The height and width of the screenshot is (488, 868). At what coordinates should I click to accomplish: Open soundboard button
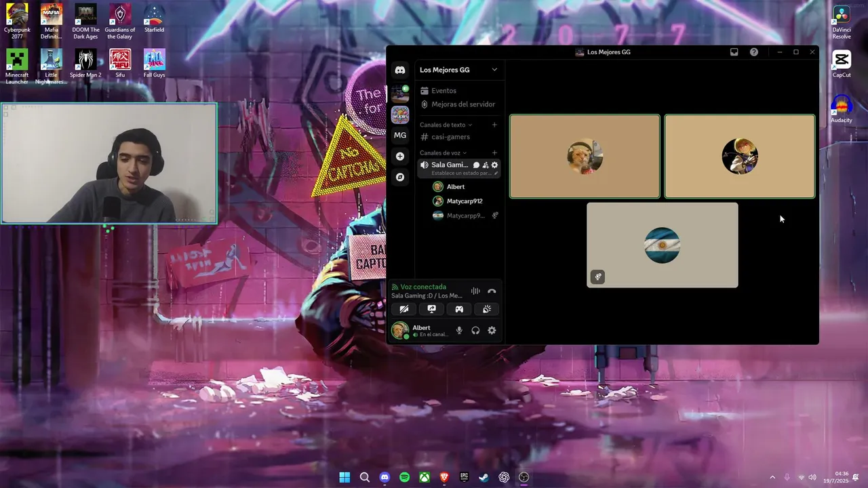point(487,309)
